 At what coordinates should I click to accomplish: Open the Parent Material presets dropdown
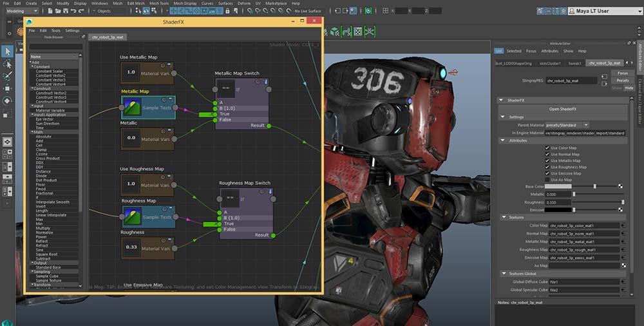567,124
